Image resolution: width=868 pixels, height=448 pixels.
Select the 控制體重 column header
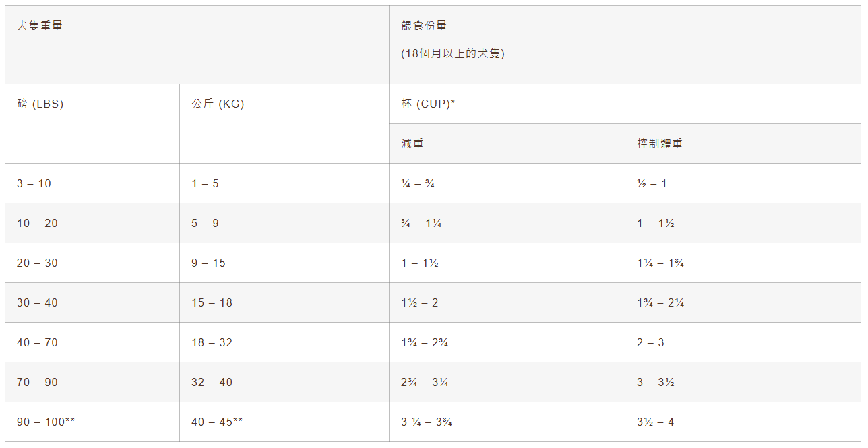click(x=660, y=143)
